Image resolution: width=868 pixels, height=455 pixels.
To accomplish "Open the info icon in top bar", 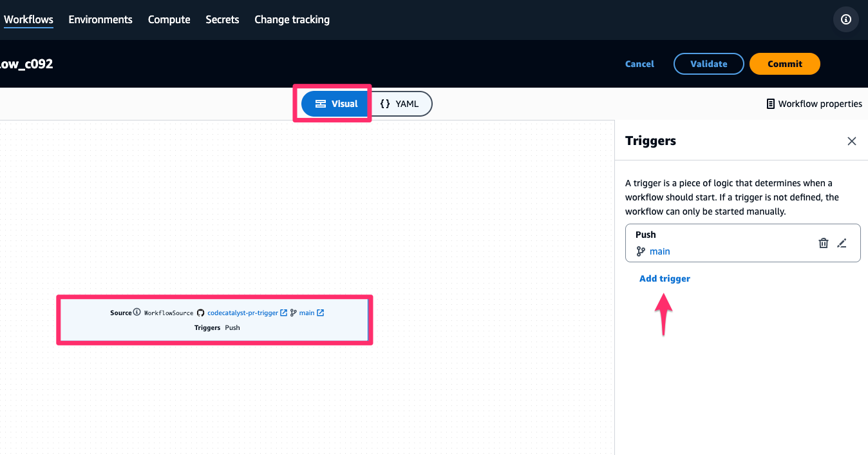I will coord(846,19).
